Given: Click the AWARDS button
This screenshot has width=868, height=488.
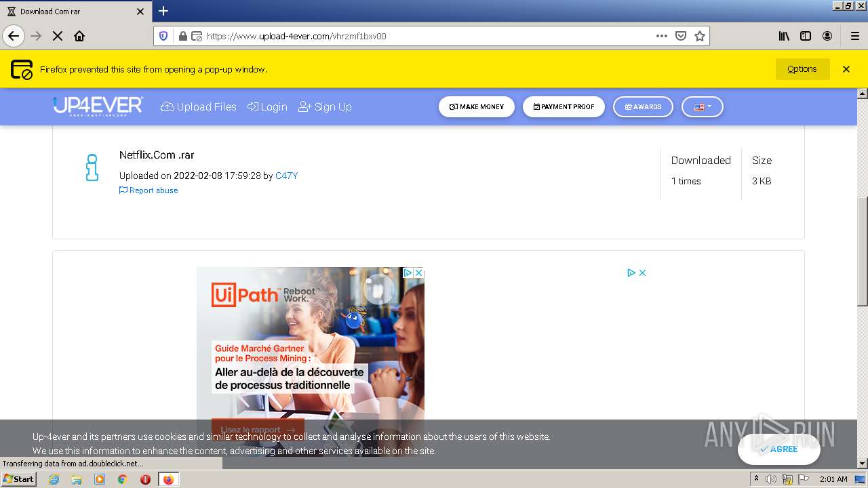Looking at the screenshot, I should (643, 107).
